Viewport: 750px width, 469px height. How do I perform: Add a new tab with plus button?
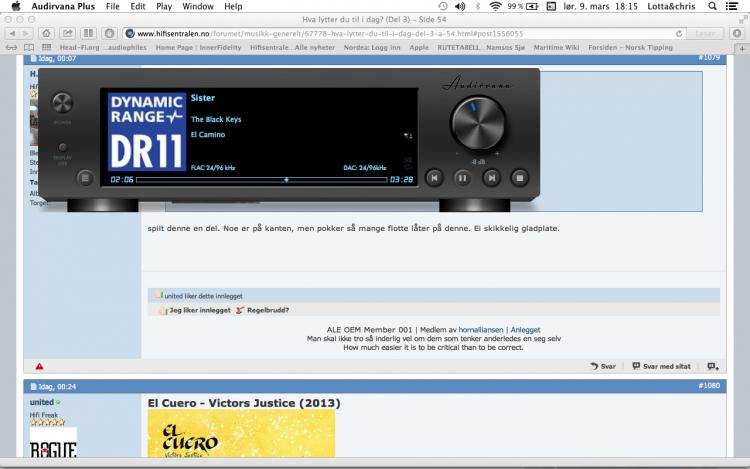coord(742,48)
